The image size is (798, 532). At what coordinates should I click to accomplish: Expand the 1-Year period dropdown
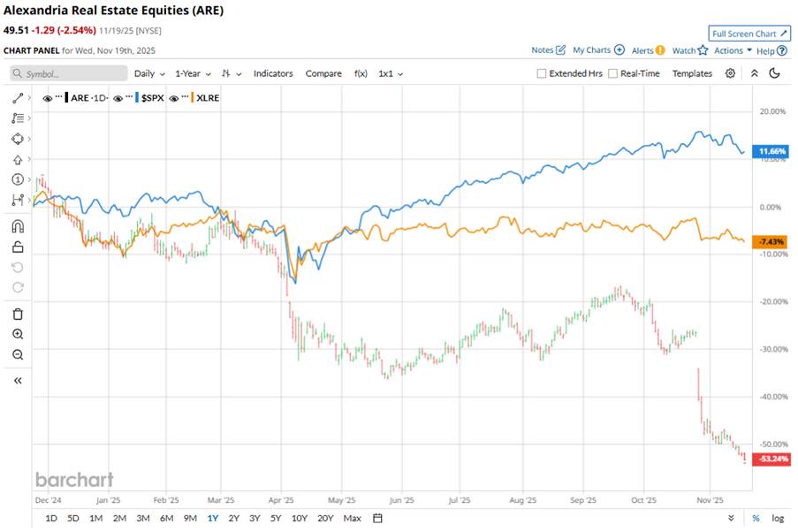pos(193,73)
